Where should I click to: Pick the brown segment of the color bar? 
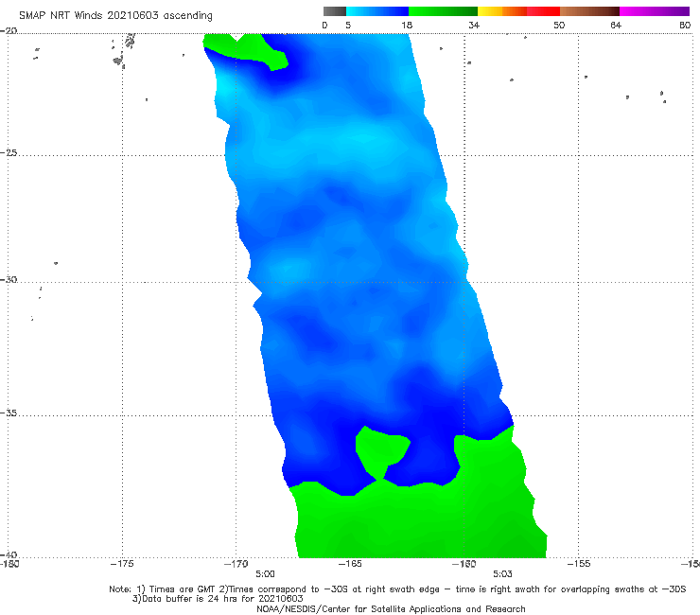[589, 11]
